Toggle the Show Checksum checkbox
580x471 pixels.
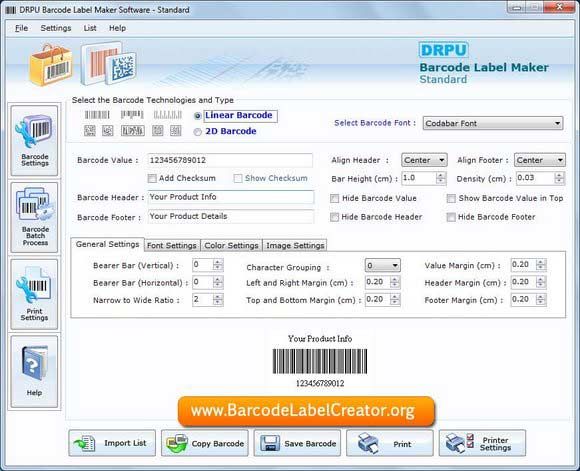pyautogui.click(x=238, y=179)
